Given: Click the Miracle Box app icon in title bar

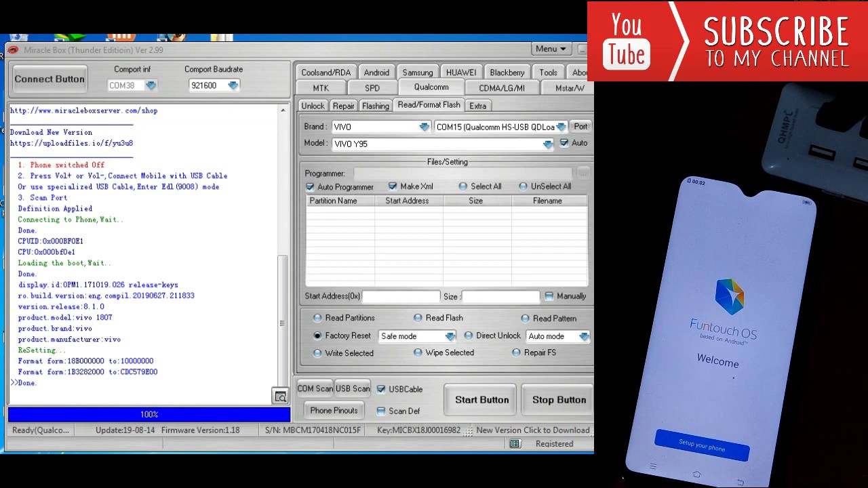Looking at the screenshot, I should [13, 49].
